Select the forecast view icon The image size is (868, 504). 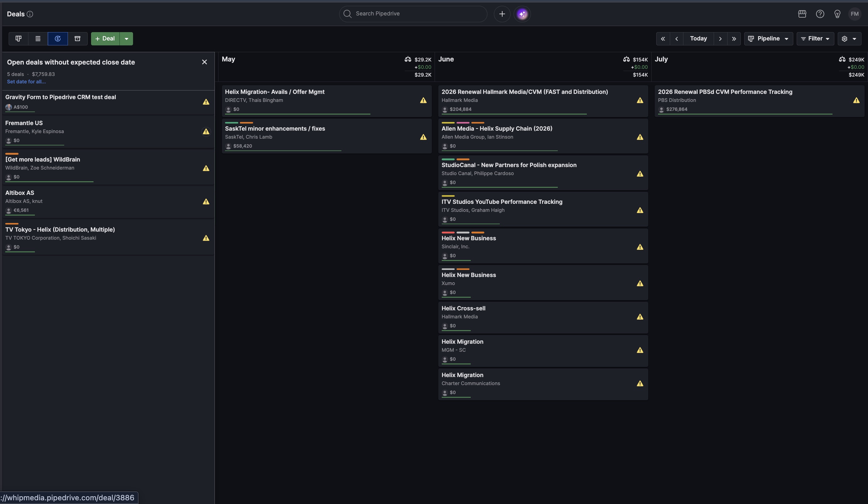(58, 39)
